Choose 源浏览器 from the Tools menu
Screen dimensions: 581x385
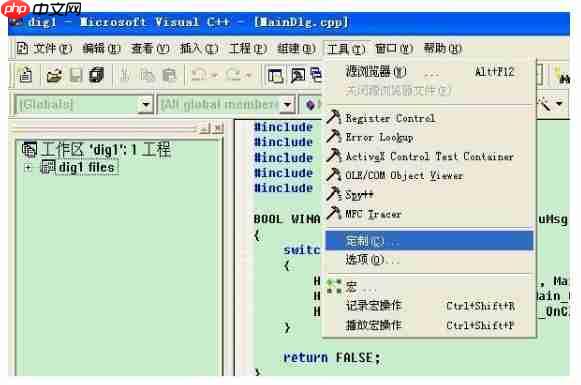[x=429, y=72]
